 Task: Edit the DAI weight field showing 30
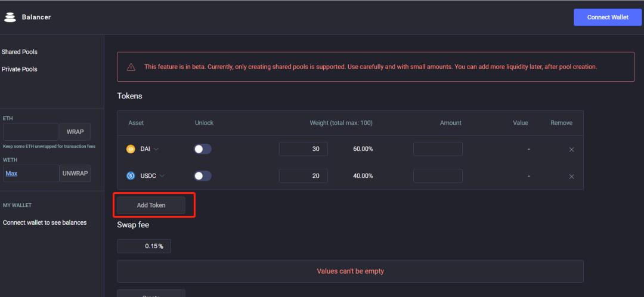(x=303, y=149)
